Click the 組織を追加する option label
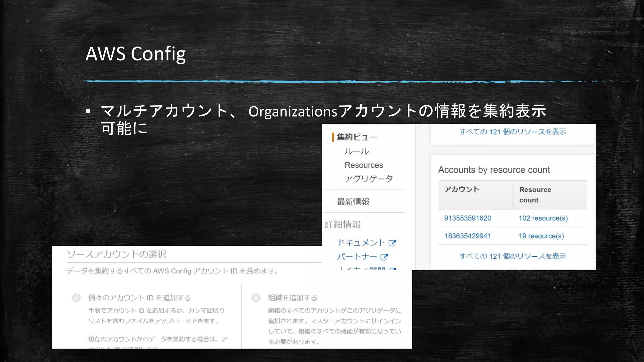Image resolution: width=644 pixels, height=362 pixels. point(292,298)
